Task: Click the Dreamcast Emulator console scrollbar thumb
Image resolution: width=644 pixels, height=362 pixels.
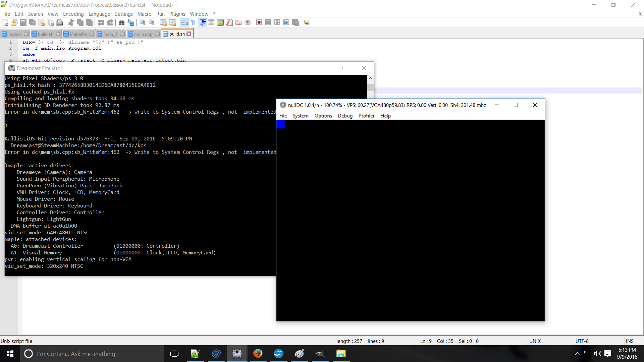Action: (x=370, y=87)
